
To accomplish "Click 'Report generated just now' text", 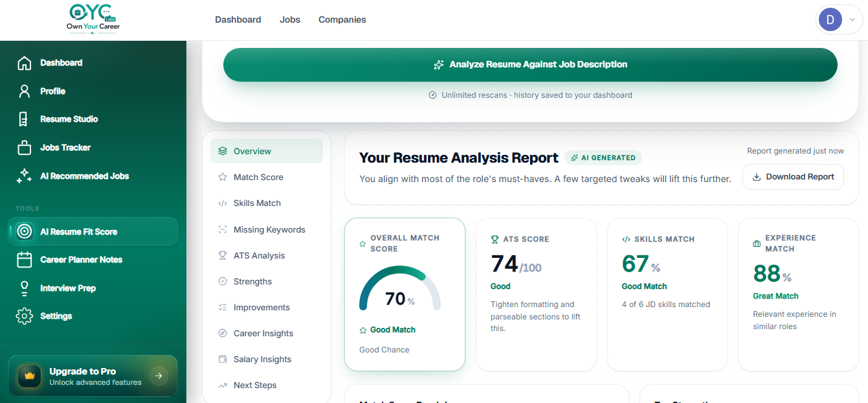I will 796,151.
